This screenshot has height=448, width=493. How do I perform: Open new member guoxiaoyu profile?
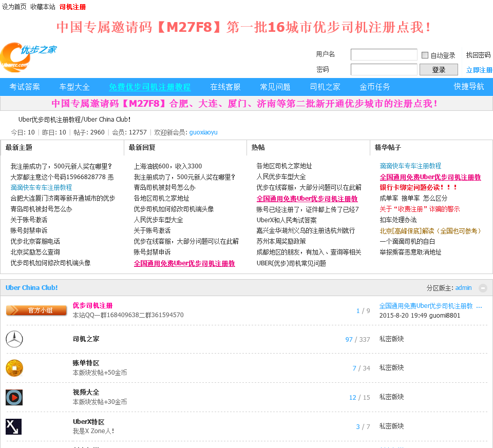203,132
